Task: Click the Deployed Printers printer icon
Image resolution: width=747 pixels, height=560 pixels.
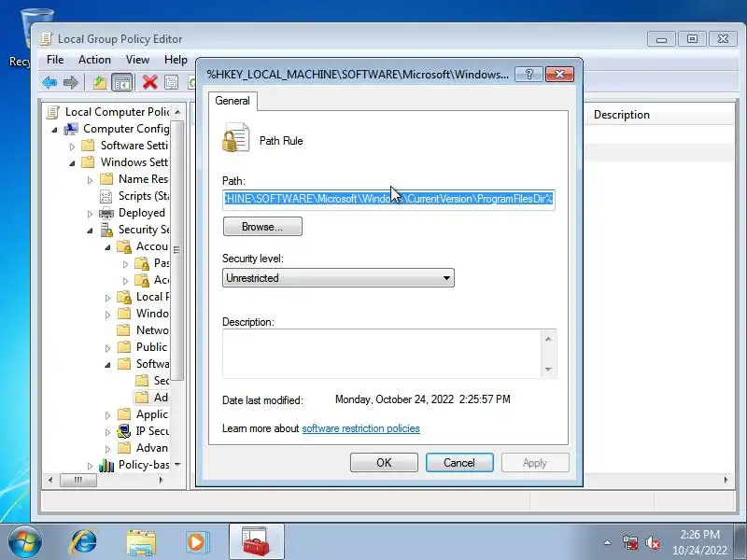Action: (x=106, y=213)
